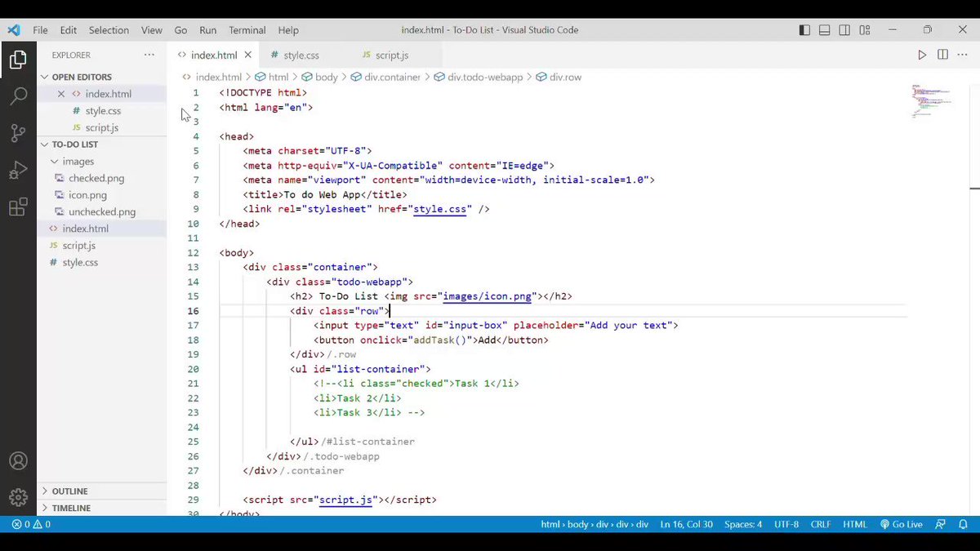Open the Run menu
Image resolution: width=980 pixels, height=551 pixels.
pyautogui.click(x=208, y=30)
